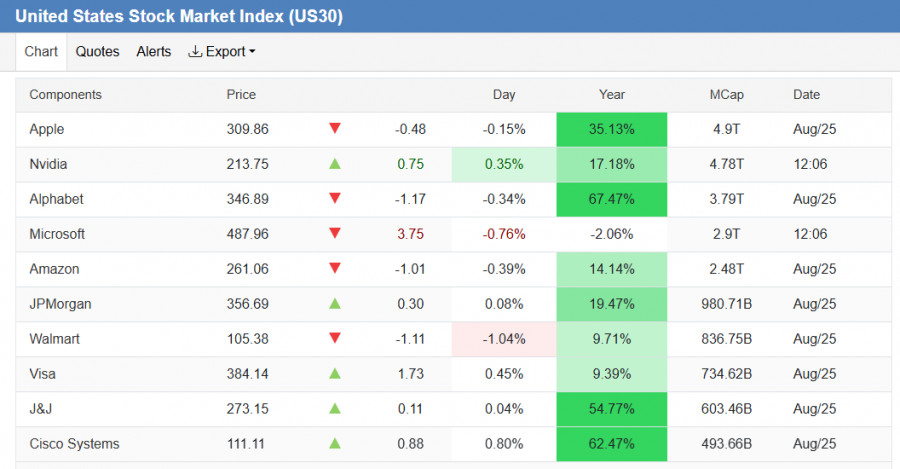The width and height of the screenshot is (900, 469).
Task: Click the green up arrow in Nvidia row
Action: pyautogui.click(x=335, y=164)
